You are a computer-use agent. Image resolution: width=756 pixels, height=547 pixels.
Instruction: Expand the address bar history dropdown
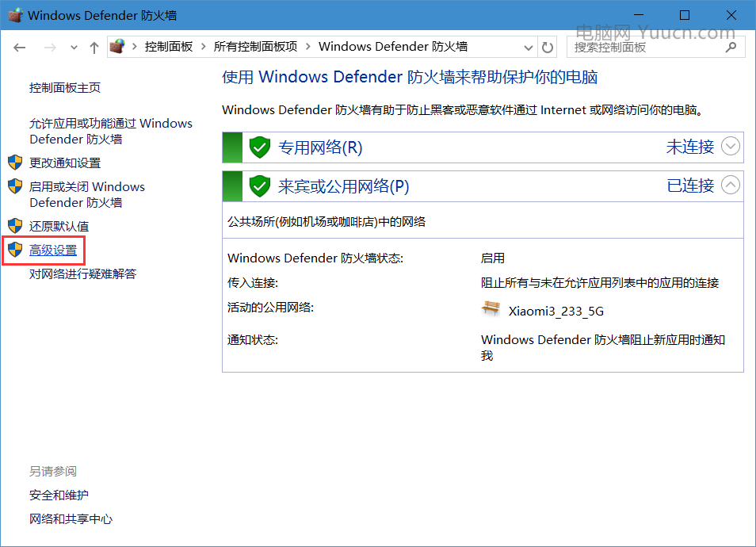[529, 48]
